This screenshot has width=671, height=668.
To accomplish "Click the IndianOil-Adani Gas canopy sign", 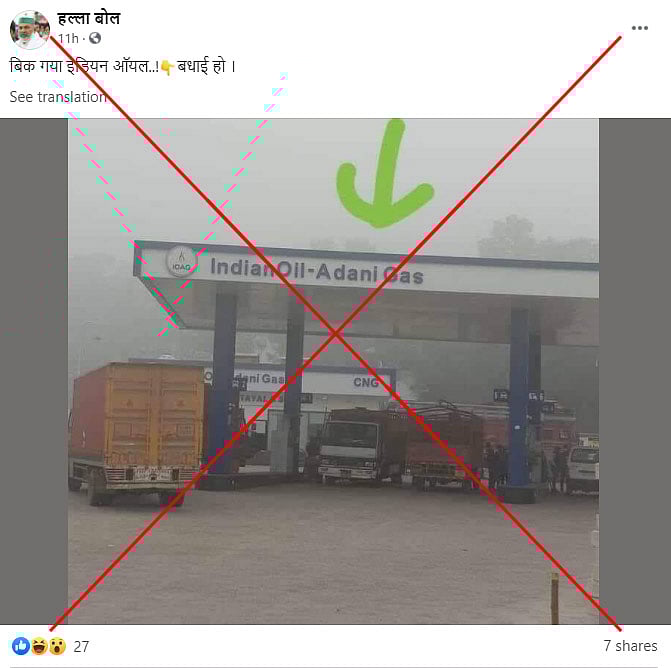I will tap(317, 271).
